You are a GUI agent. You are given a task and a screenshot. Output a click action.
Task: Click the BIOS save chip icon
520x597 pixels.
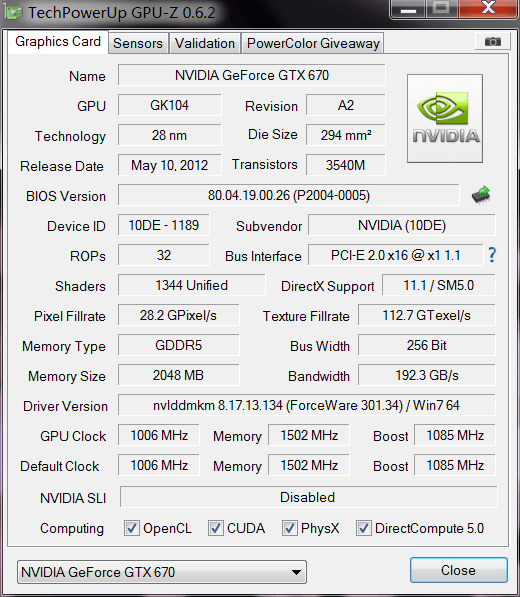click(x=481, y=195)
